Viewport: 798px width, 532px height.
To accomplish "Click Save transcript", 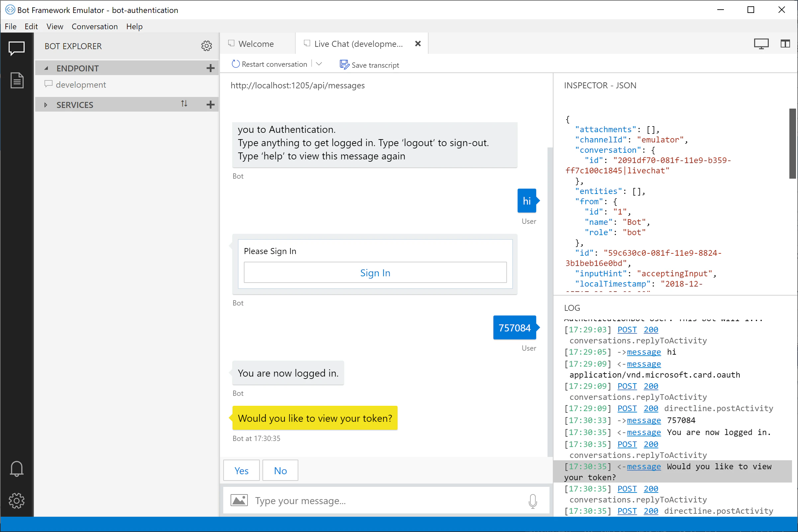I will click(x=369, y=65).
